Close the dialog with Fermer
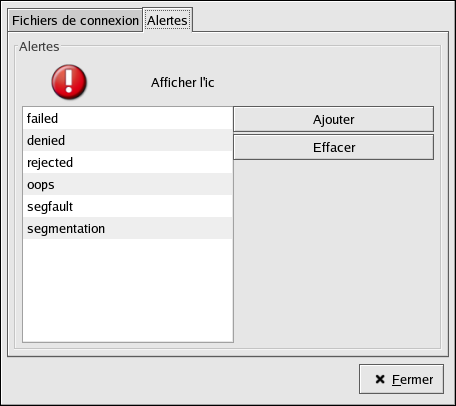Image resolution: width=456 pixels, height=406 pixels. point(401,379)
